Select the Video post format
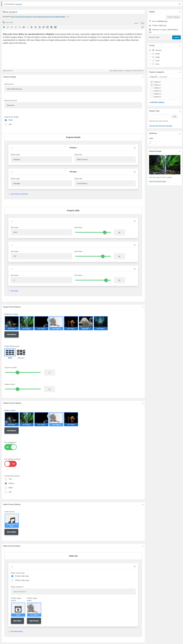Screen dimensions: 183x644 pos(150,64)
